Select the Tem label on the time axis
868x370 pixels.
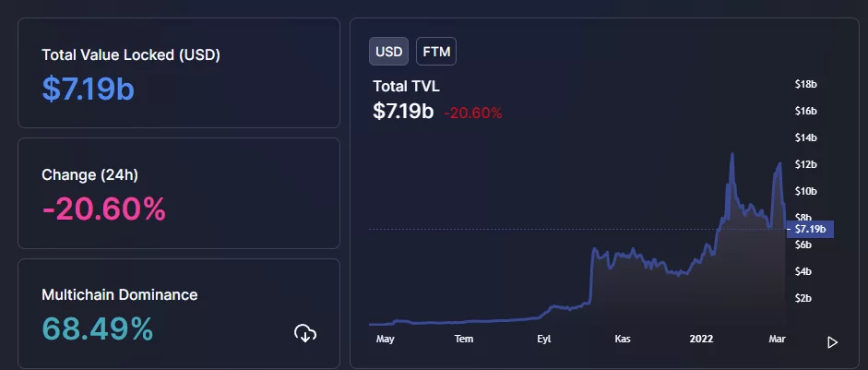[x=464, y=339]
